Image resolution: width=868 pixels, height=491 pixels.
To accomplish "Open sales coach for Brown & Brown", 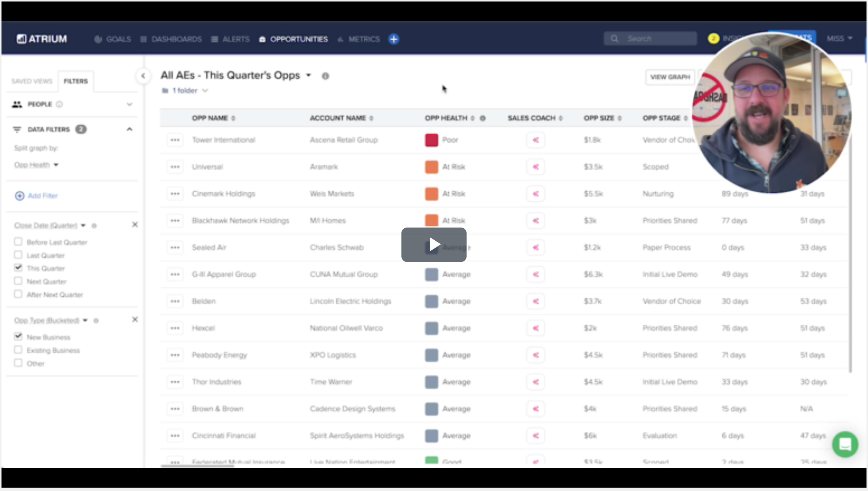I will coord(536,409).
